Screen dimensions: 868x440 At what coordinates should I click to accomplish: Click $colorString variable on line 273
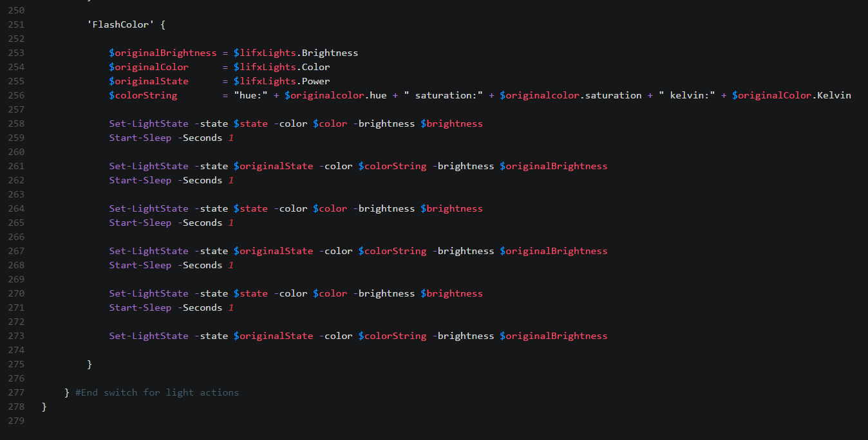(x=392, y=336)
